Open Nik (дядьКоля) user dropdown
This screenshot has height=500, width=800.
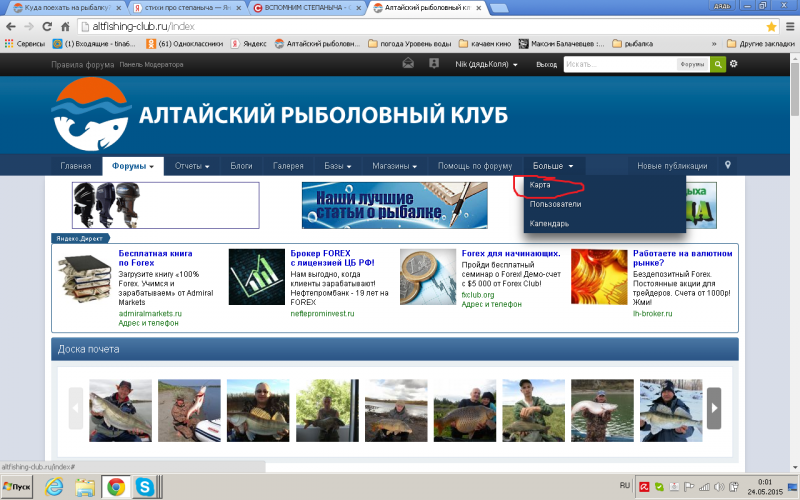[486, 64]
